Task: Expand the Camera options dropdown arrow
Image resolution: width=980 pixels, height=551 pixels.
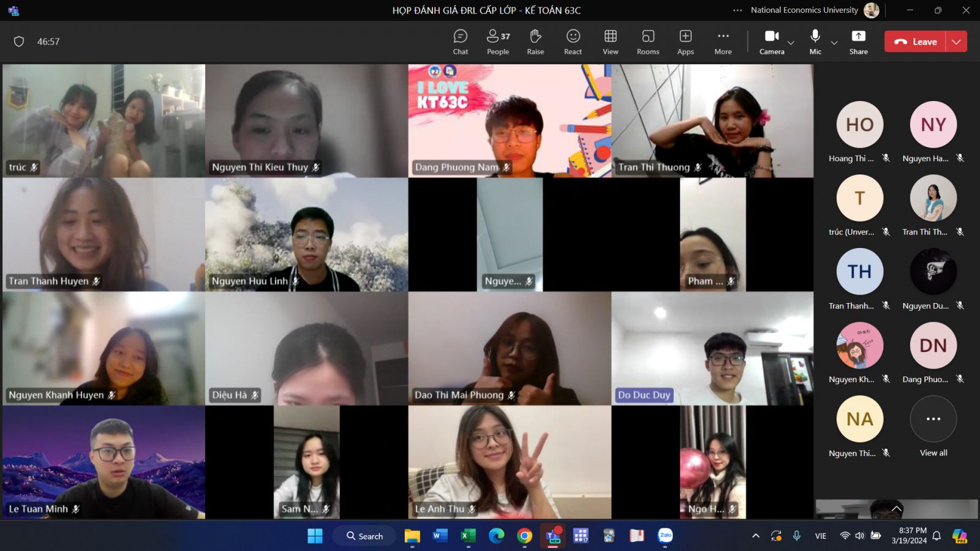Action: (791, 43)
